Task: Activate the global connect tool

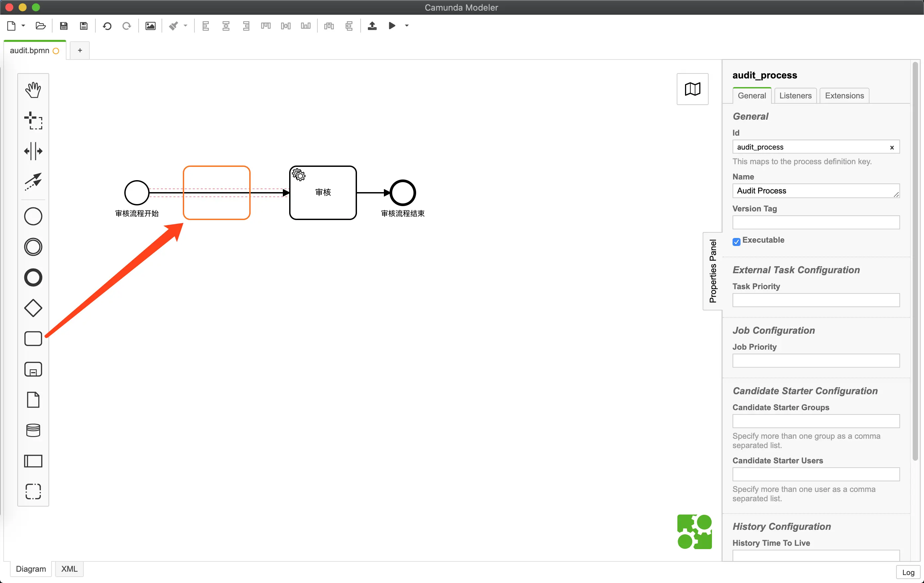Action: [33, 181]
